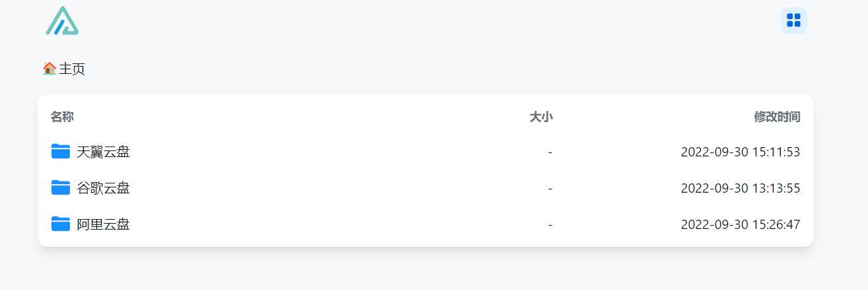Click the 谷歌云盘 folder icon

click(x=61, y=188)
